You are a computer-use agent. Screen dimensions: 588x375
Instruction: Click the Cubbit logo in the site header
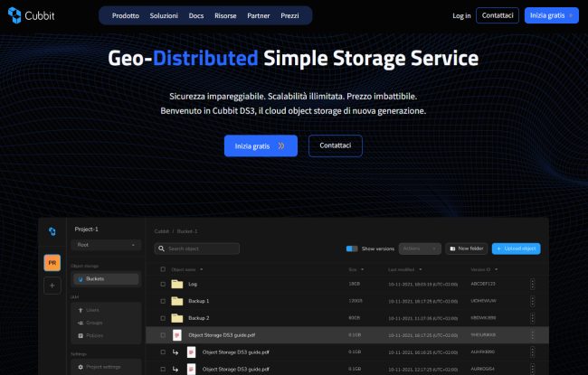coord(31,15)
